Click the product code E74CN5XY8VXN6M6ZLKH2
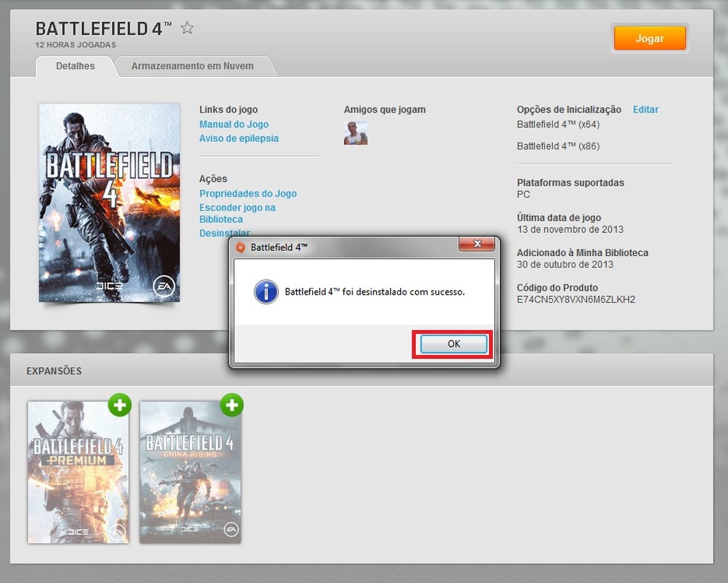The image size is (728, 583). [576, 300]
